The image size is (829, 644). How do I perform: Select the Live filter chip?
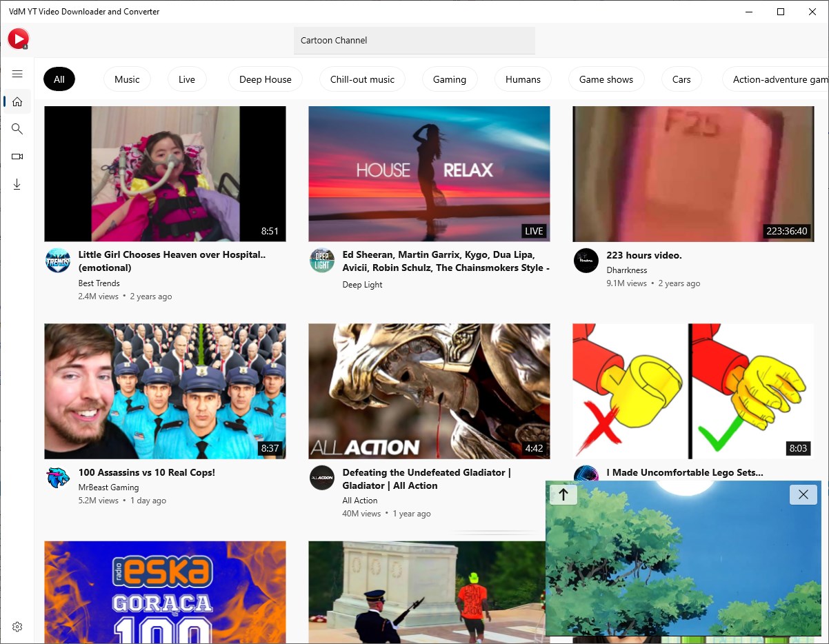tap(187, 79)
